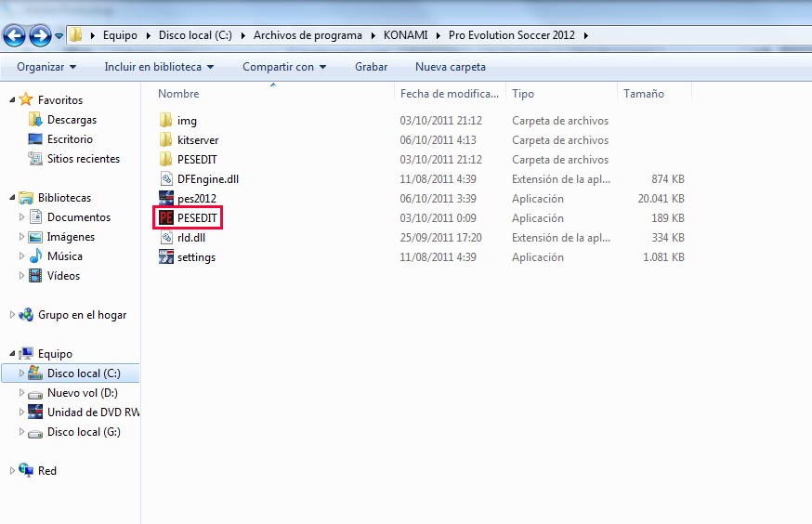Viewport: 812px width, 524px height.
Task: Sort by Tamaño column header
Action: tap(643, 94)
